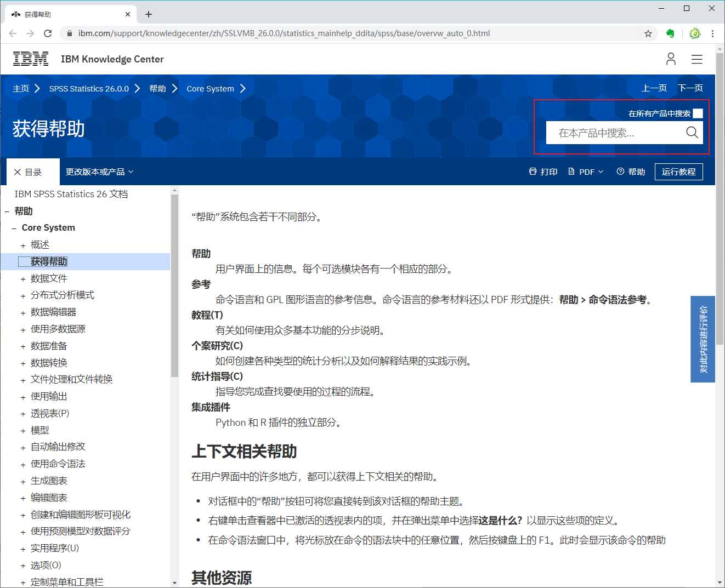Click the search magnifier icon
Screen dimensions: 725x588
(x=692, y=133)
